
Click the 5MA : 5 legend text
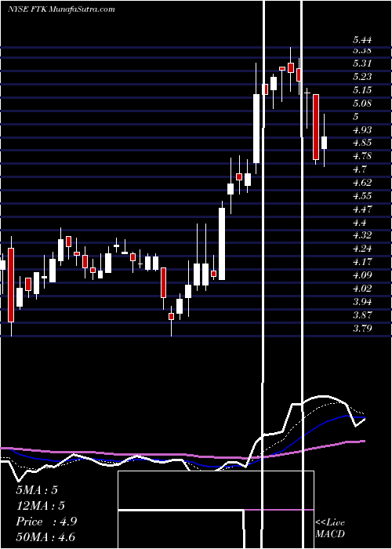pyautogui.click(x=37, y=489)
